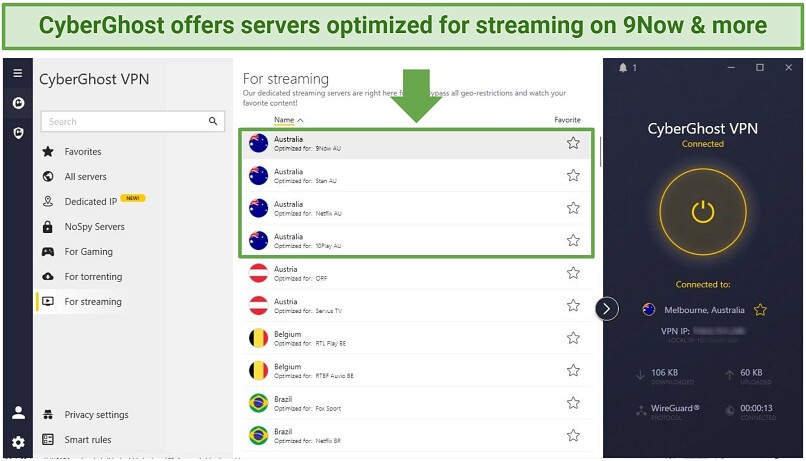Favorite the Australia 9Now AU server

[x=573, y=143]
